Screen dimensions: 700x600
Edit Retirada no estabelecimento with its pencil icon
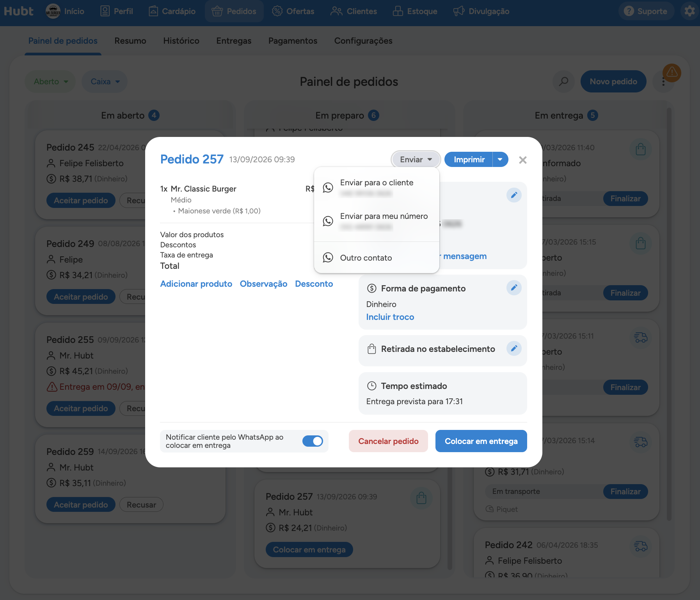click(x=514, y=348)
